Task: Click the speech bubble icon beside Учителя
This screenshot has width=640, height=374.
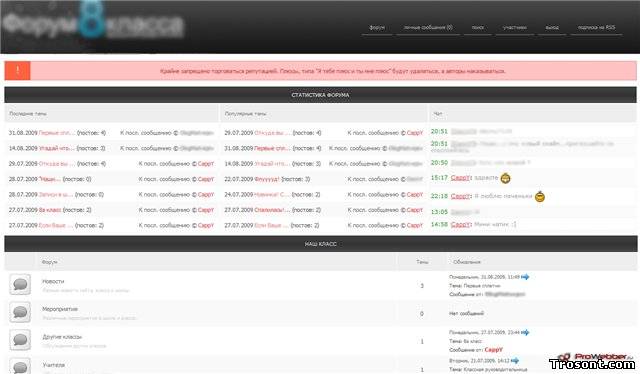Action: [20, 366]
